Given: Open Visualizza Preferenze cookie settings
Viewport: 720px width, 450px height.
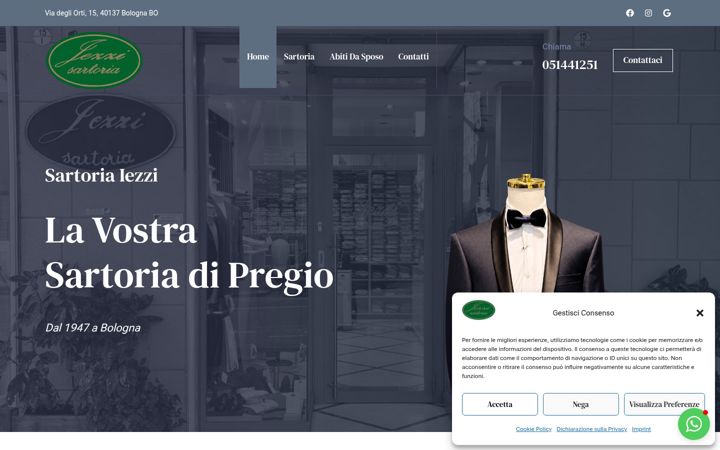Looking at the screenshot, I should 664,404.
